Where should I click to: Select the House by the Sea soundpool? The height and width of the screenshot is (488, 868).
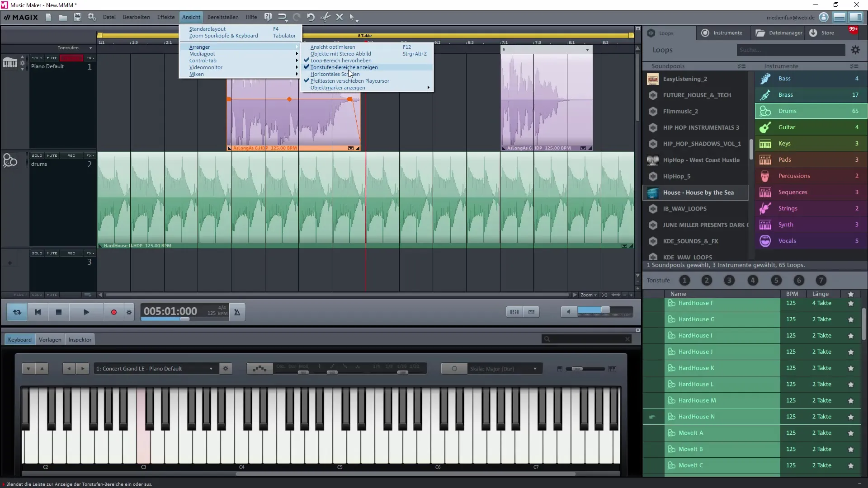pyautogui.click(x=696, y=192)
